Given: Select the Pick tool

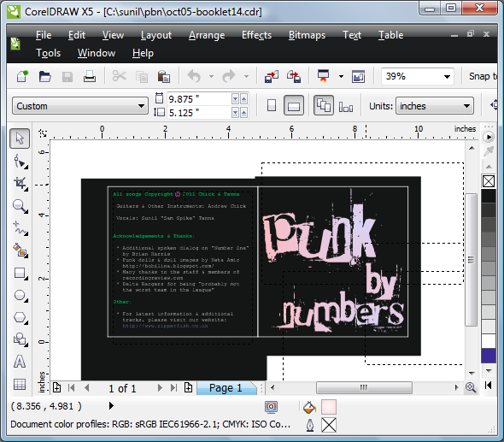Looking at the screenshot, I should [x=20, y=138].
